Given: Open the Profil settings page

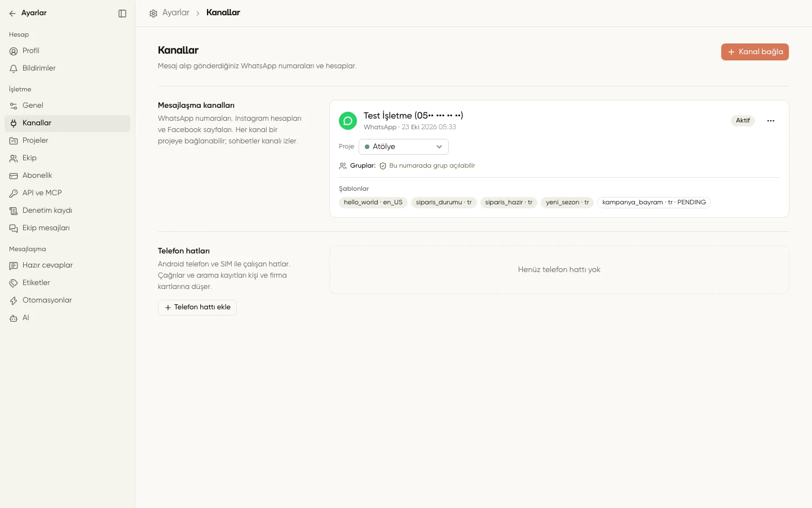Looking at the screenshot, I should [x=67, y=51].
